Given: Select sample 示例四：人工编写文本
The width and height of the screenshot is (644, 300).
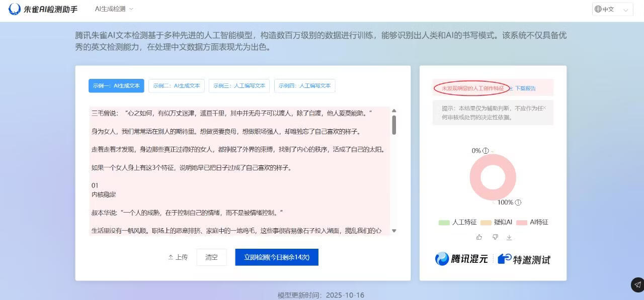Looking at the screenshot, I should point(304,85).
